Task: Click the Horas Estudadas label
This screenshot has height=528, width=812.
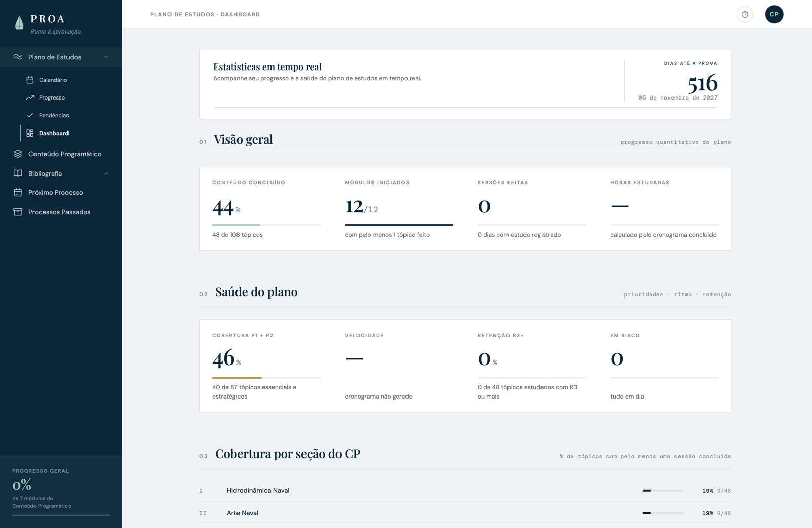Action: click(x=639, y=183)
